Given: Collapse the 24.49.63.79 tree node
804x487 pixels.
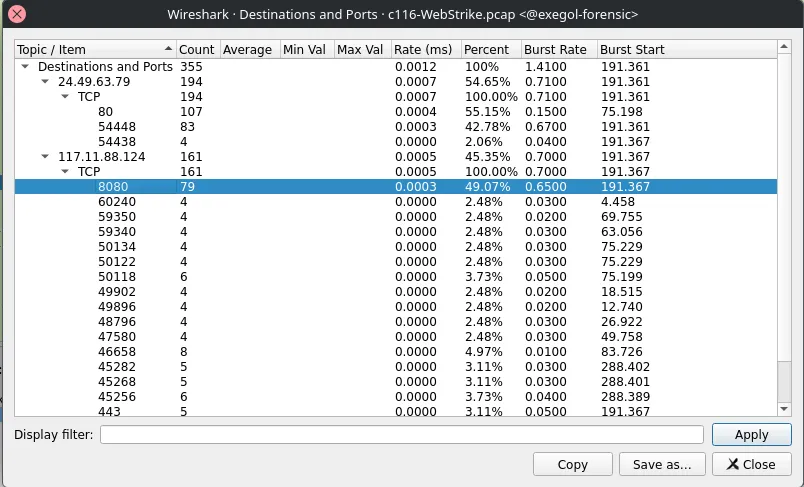Looking at the screenshot, I should coord(45,82).
